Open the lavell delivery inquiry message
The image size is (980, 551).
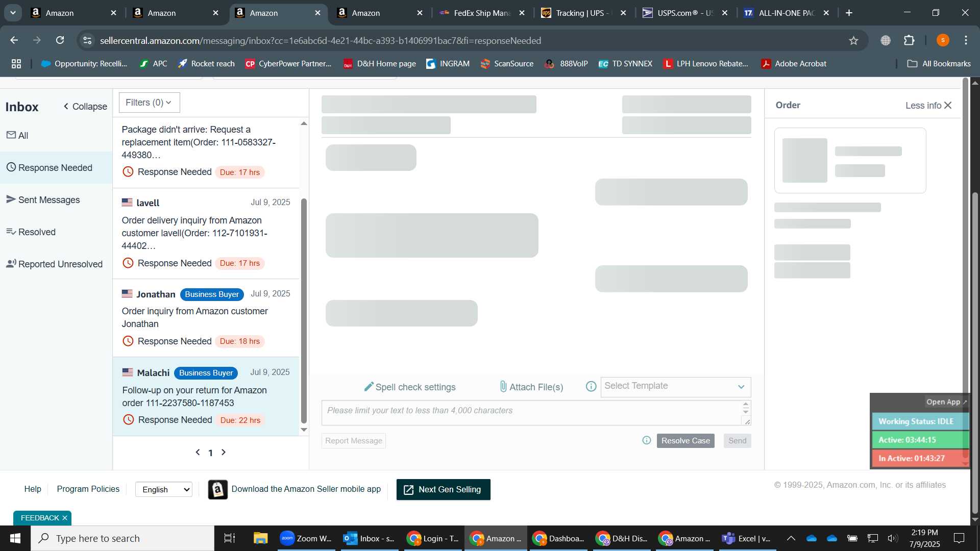tap(206, 233)
